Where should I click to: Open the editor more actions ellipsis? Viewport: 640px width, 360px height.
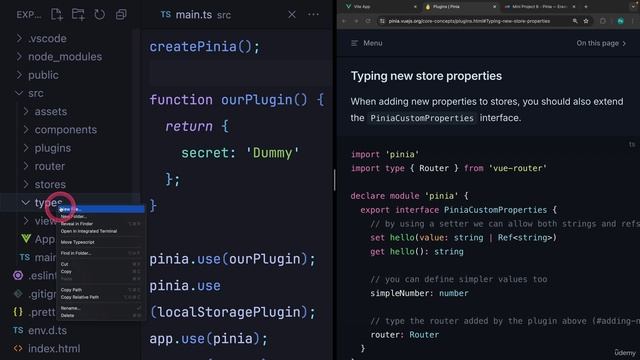coord(313,15)
